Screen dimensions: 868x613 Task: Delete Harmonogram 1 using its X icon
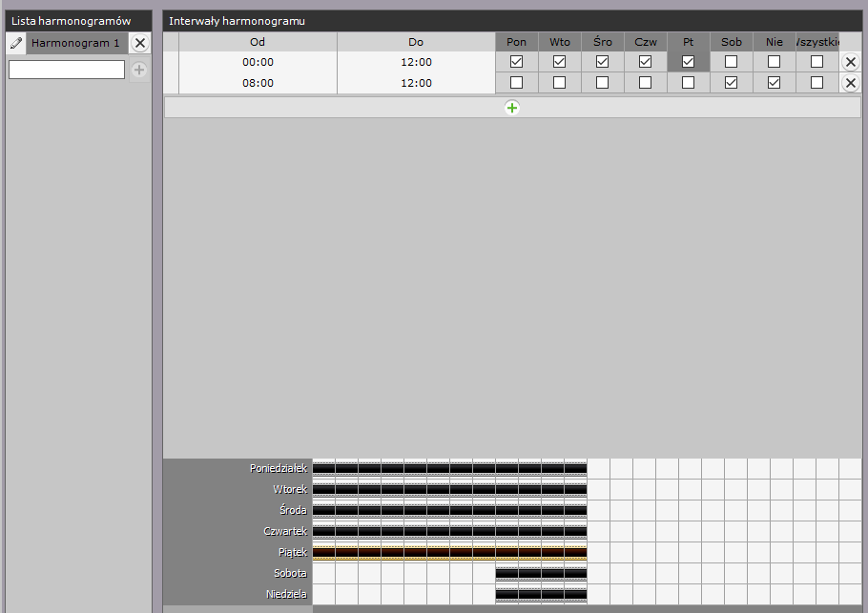(x=140, y=43)
